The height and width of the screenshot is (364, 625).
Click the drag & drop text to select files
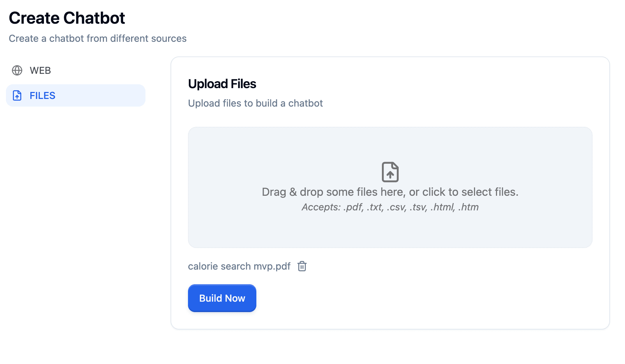tap(390, 192)
